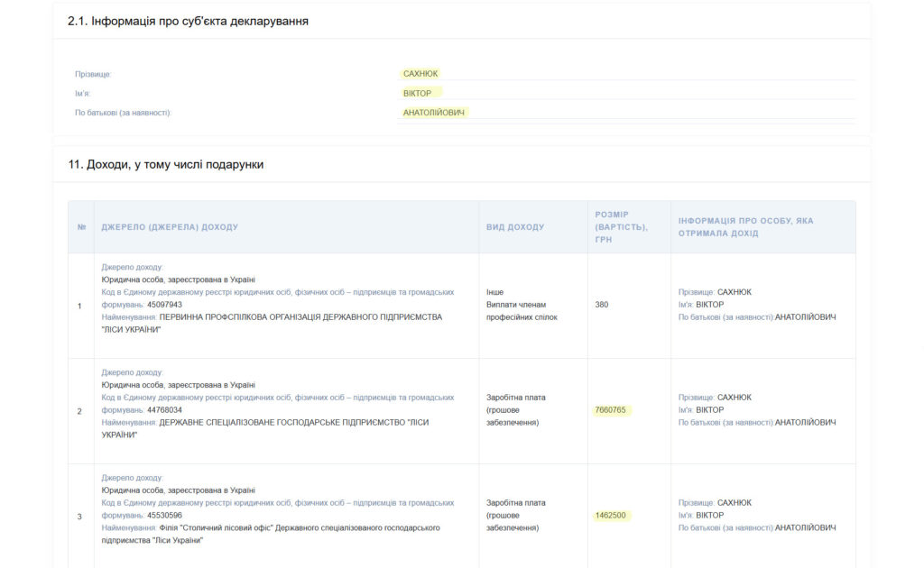Image resolution: width=924 pixels, height=568 pixels.
Task: Select amount 380 in row 1
Action: (602, 305)
